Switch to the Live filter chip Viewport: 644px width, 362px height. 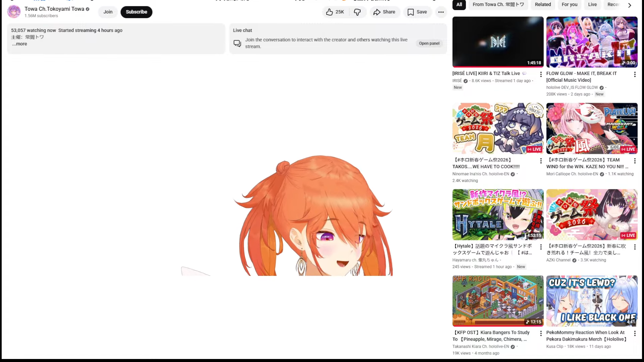592,5
